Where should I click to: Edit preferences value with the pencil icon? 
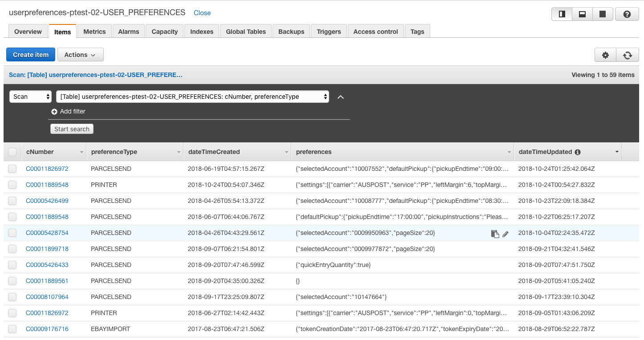(x=505, y=234)
